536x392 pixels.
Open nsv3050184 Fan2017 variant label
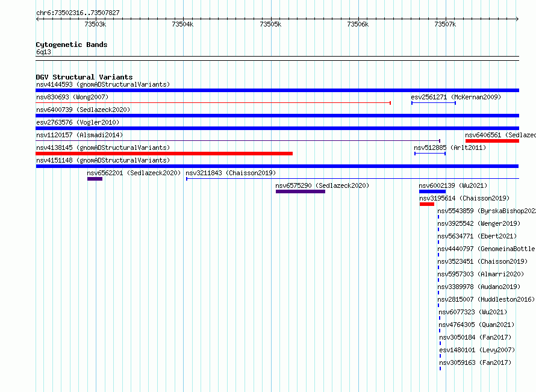pyautogui.click(x=476, y=337)
